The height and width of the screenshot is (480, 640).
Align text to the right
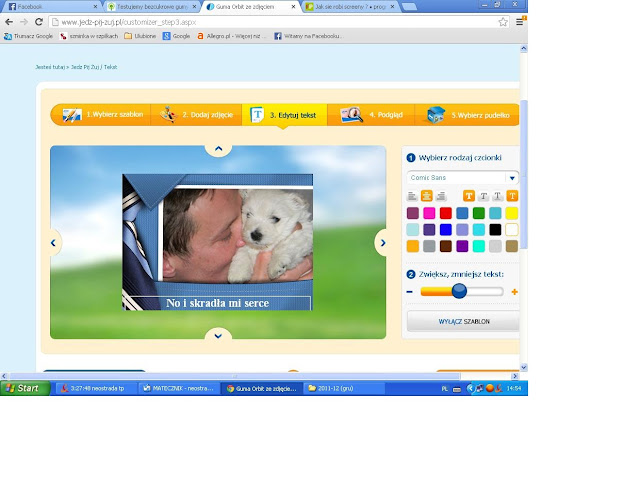[441, 196]
